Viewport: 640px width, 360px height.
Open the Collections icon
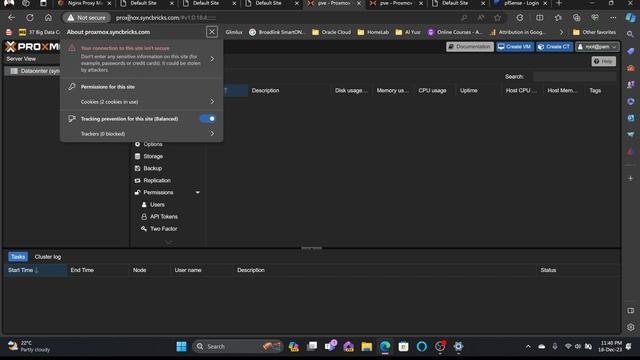pos(576,18)
